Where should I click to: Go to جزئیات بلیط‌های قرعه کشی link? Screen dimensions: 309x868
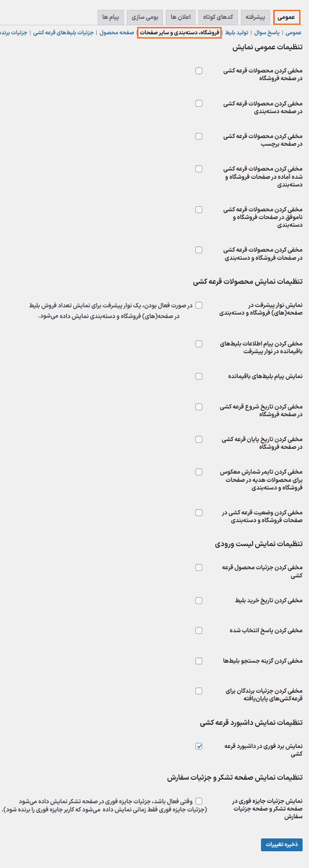pos(63,33)
